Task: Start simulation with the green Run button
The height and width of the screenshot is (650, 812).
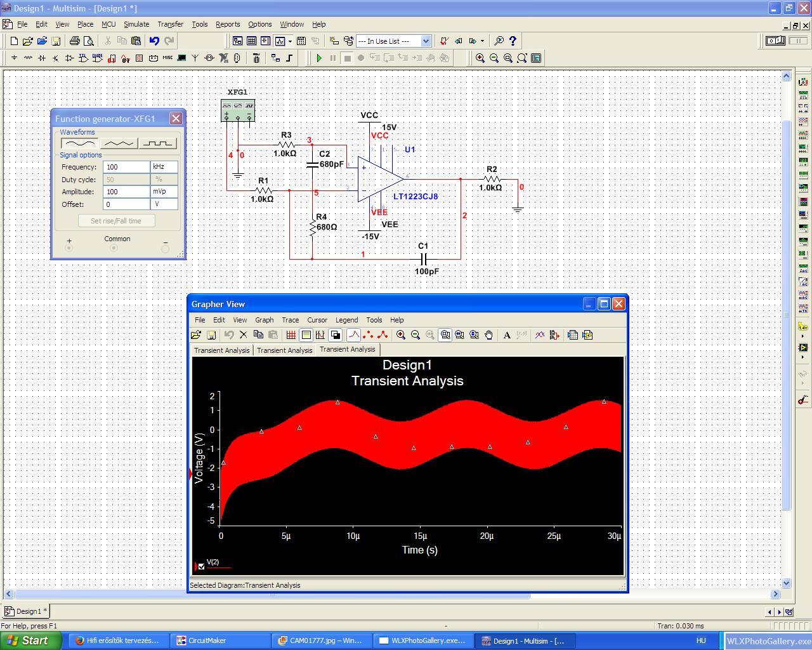Action: pos(319,58)
